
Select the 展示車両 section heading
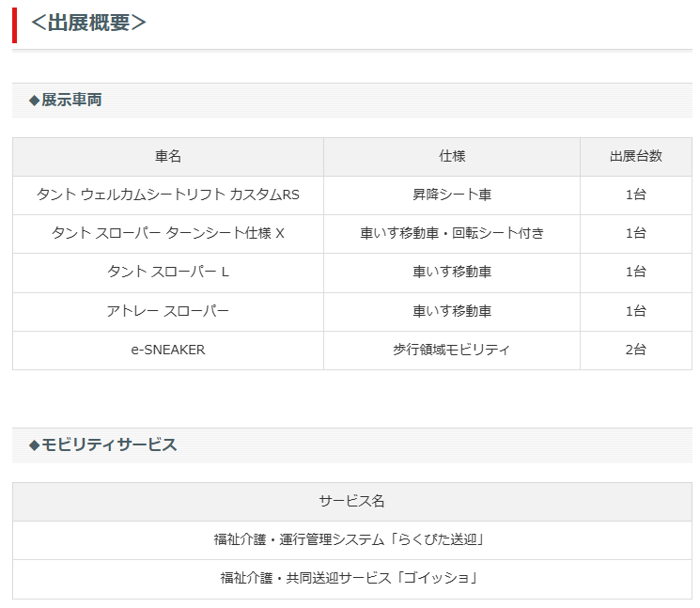click(66, 100)
